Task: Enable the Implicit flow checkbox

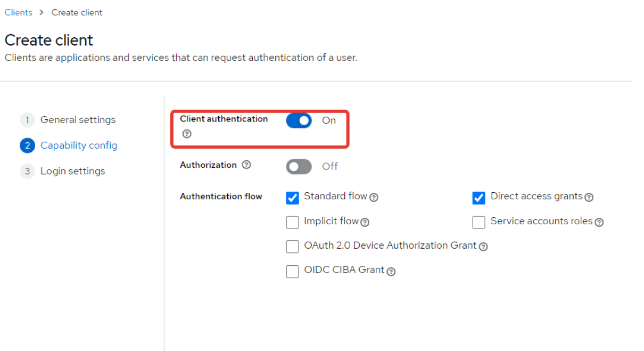Action: [292, 222]
